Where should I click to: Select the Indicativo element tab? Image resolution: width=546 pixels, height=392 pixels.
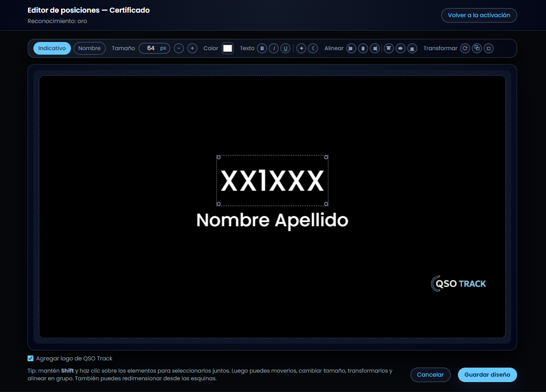52,48
